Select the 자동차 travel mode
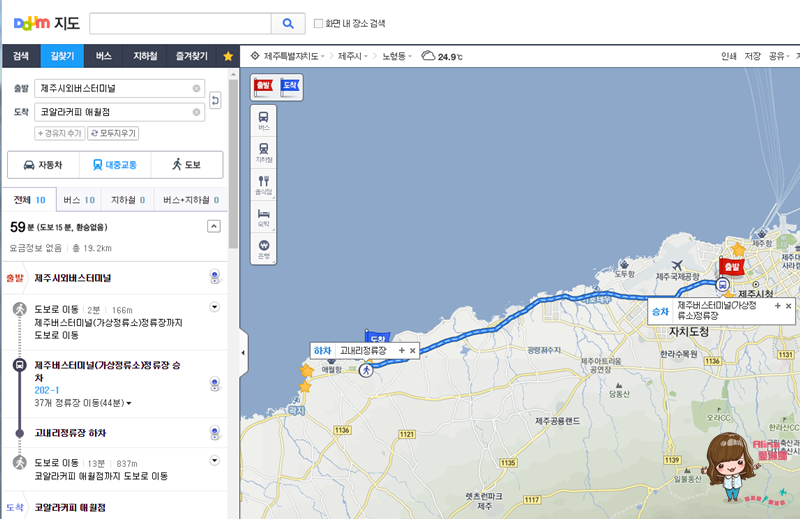Image resolution: width=800 pixels, height=519 pixels. (43, 165)
